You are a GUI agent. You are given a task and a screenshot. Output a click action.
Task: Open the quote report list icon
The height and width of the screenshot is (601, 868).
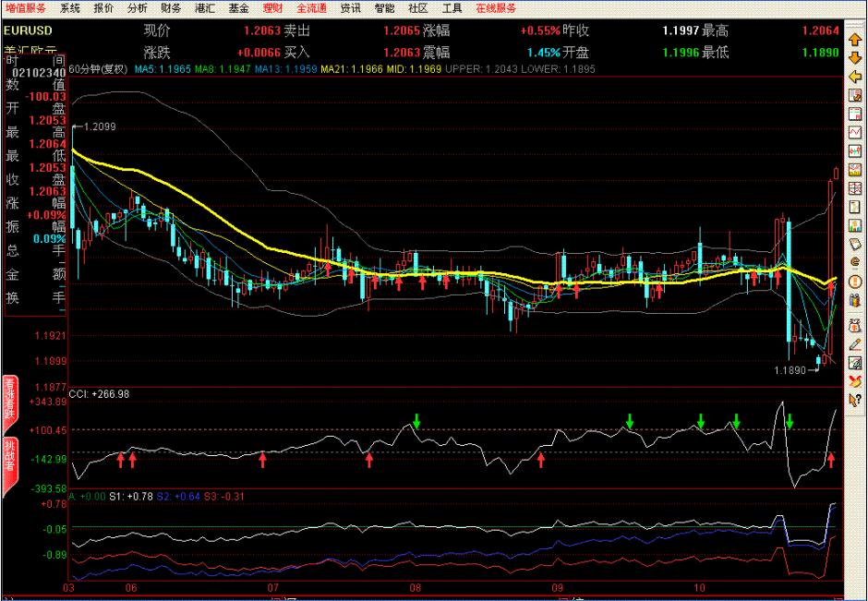pyautogui.click(x=855, y=114)
